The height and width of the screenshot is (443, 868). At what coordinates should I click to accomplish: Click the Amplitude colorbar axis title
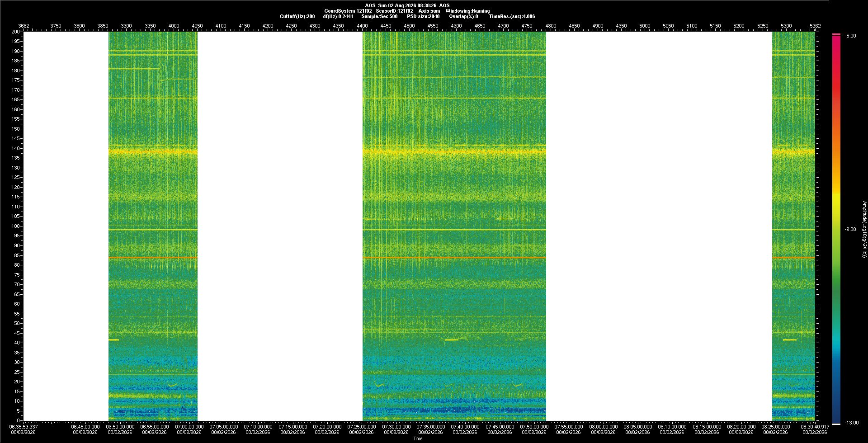click(x=864, y=229)
